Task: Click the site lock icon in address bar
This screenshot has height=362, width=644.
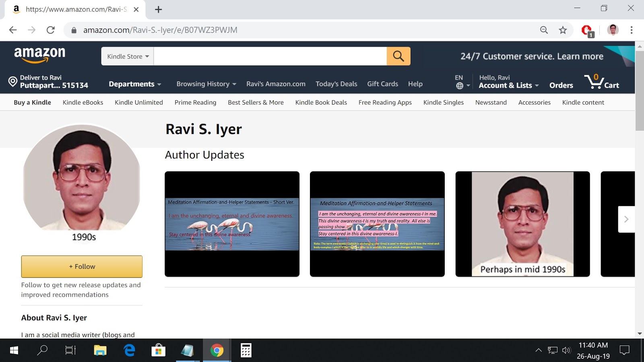Action: pyautogui.click(x=74, y=30)
